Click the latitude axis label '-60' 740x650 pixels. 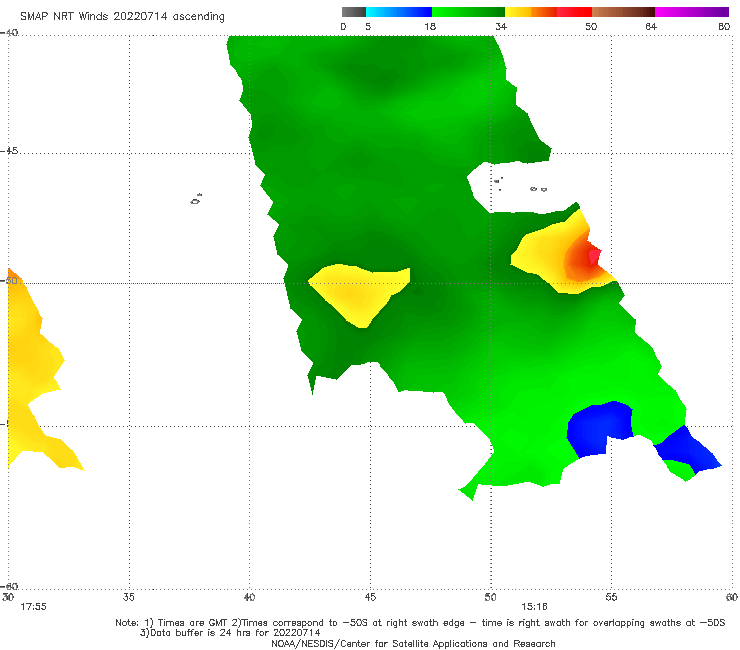9,586
